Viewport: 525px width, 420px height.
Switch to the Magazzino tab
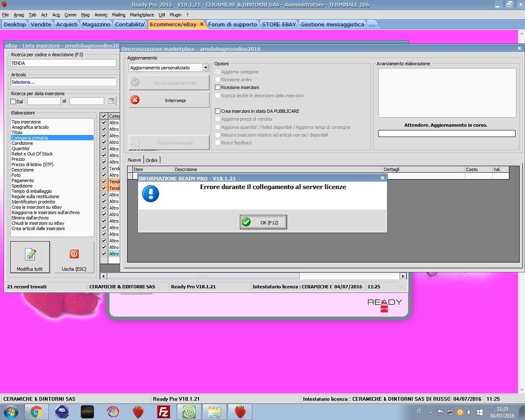[x=96, y=25]
